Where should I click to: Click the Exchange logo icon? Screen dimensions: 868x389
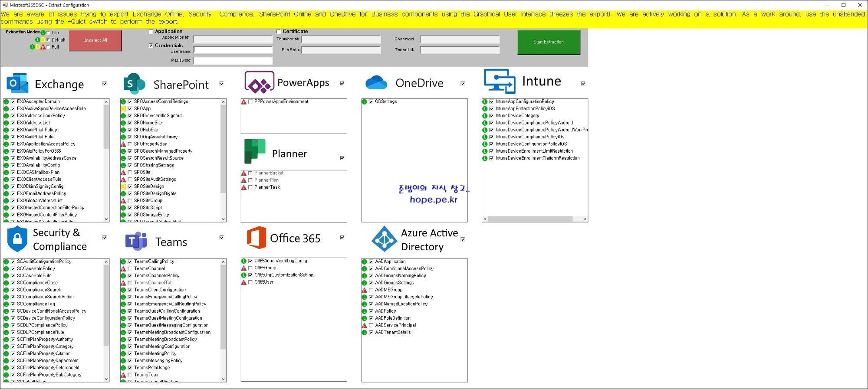pyautogui.click(x=17, y=83)
